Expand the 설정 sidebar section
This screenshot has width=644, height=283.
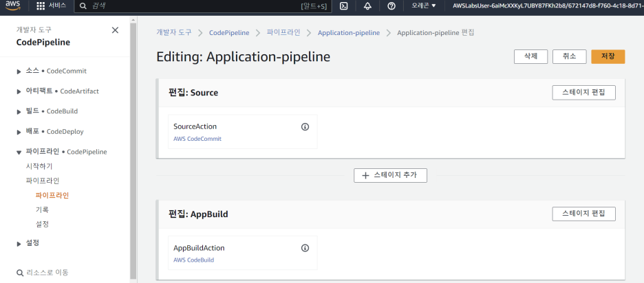[19, 244]
